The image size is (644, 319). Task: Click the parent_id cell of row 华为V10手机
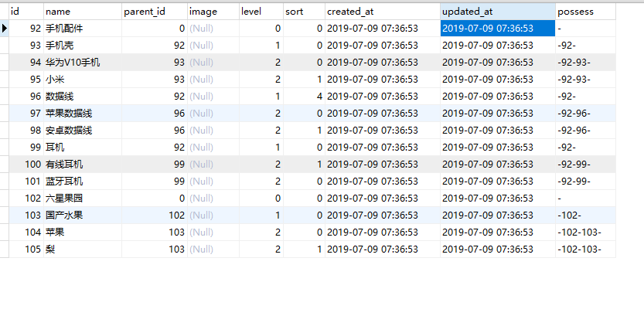click(155, 63)
